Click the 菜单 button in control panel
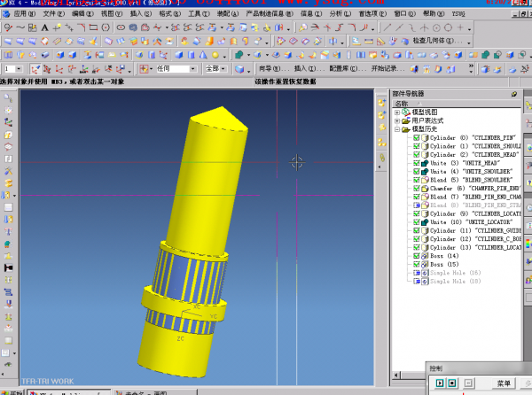Image resolution: width=532 pixels, height=395 pixels. [504, 383]
